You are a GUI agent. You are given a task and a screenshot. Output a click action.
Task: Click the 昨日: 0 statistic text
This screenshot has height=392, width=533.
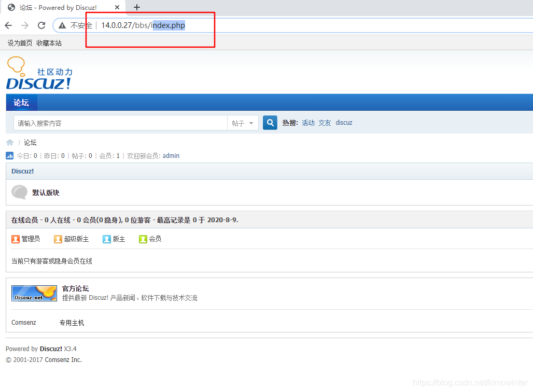click(54, 156)
